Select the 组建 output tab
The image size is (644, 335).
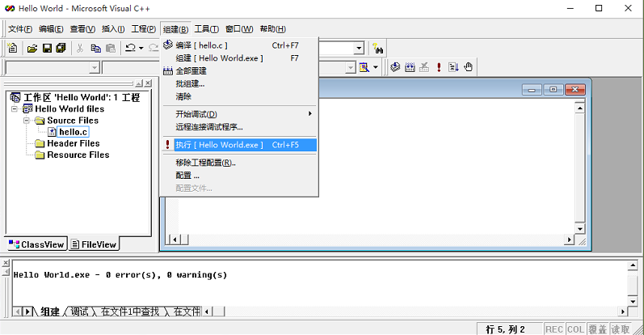pyautogui.click(x=50, y=312)
